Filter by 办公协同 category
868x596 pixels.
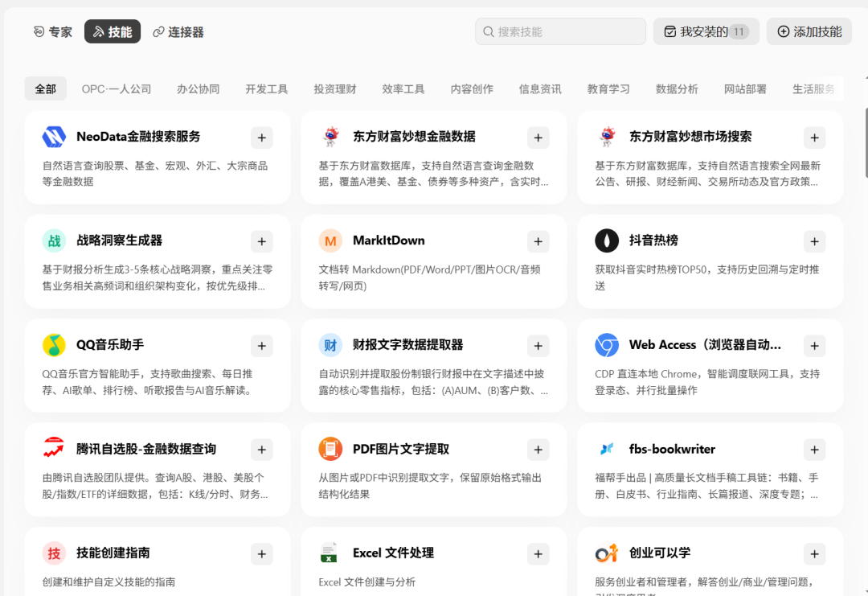(x=199, y=88)
